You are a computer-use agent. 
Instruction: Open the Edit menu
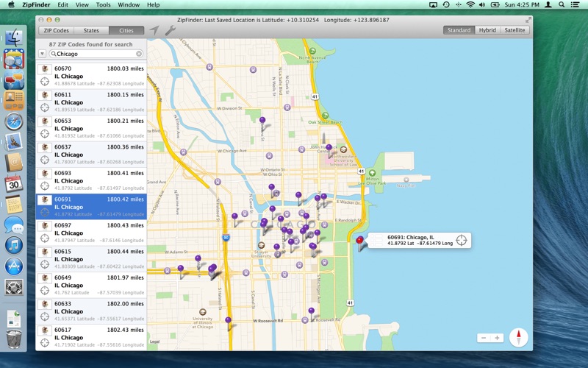tap(62, 4)
